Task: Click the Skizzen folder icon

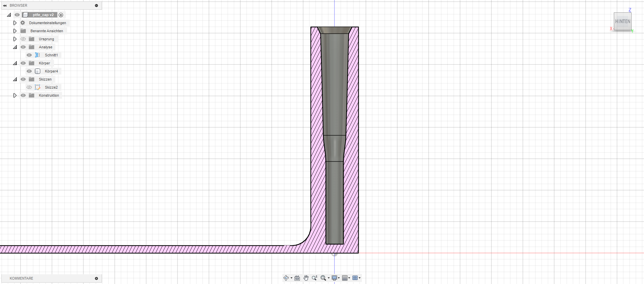Action: [32, 79]
